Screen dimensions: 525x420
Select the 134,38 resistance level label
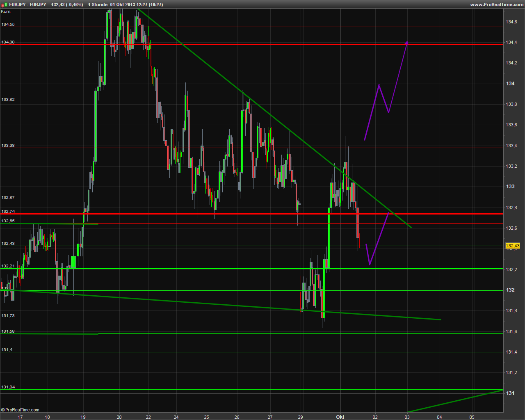pos(8,42)
